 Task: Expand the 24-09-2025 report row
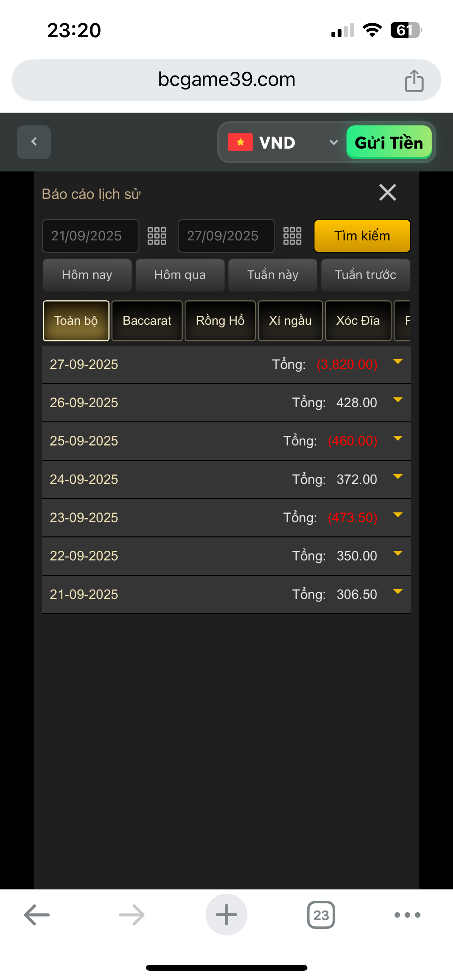(398, 477)
